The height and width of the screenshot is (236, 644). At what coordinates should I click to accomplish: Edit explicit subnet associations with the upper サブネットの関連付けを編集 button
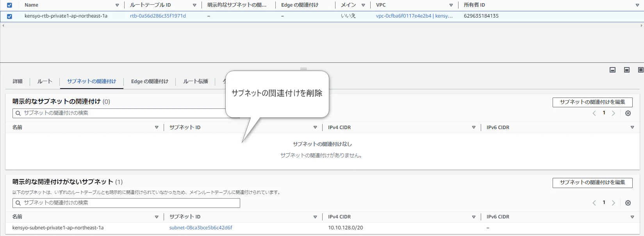[592, 102]
